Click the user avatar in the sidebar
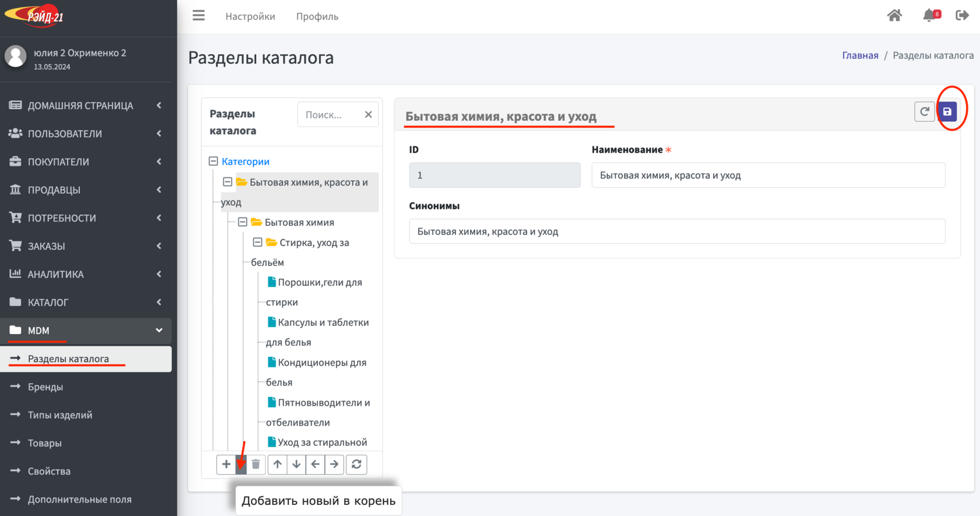This screenshot has width=980, height=516. coord(16,57)
